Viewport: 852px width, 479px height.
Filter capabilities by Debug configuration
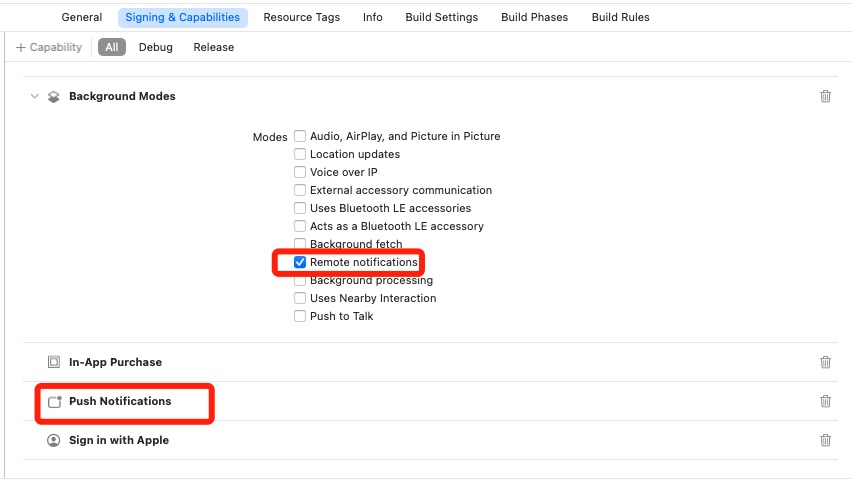click(x=155, y=47)
